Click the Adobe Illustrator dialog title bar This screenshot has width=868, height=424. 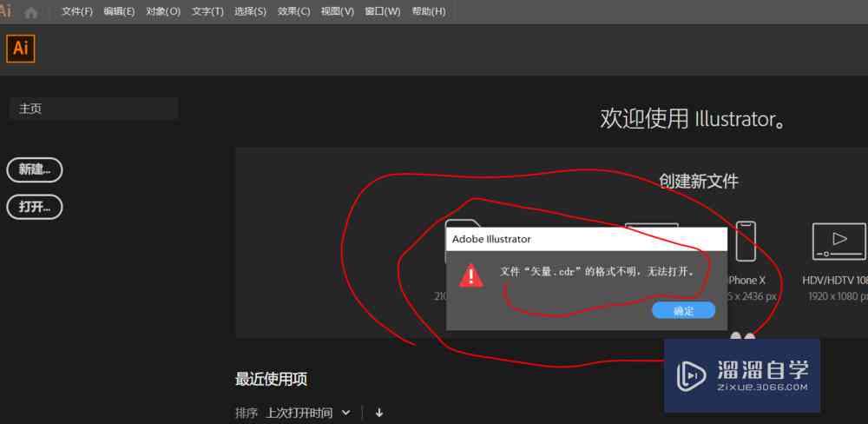click(587, 240)
